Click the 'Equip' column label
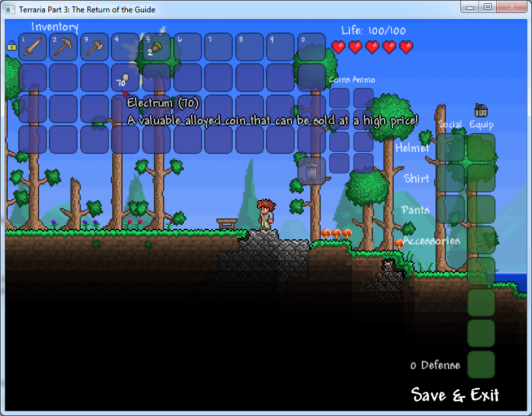This screenshot has height=416, width=532. point(481,125)
